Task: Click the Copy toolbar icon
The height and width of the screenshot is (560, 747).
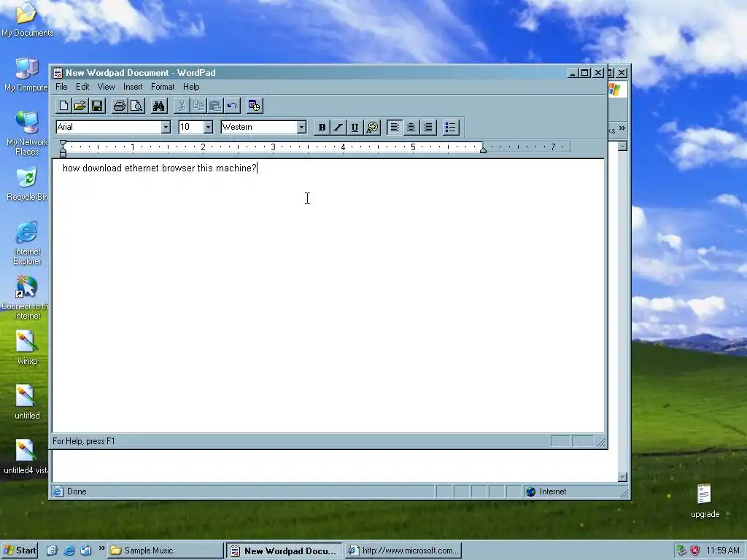Action: (x=198, y=106)
